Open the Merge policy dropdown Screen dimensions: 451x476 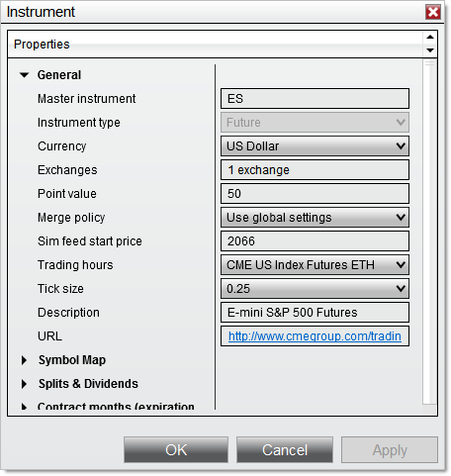315,218
